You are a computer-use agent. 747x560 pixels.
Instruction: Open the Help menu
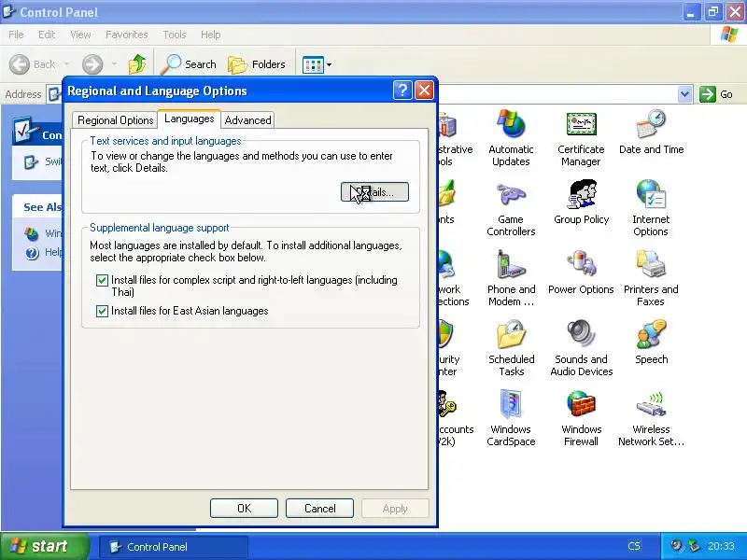[211, 35]
